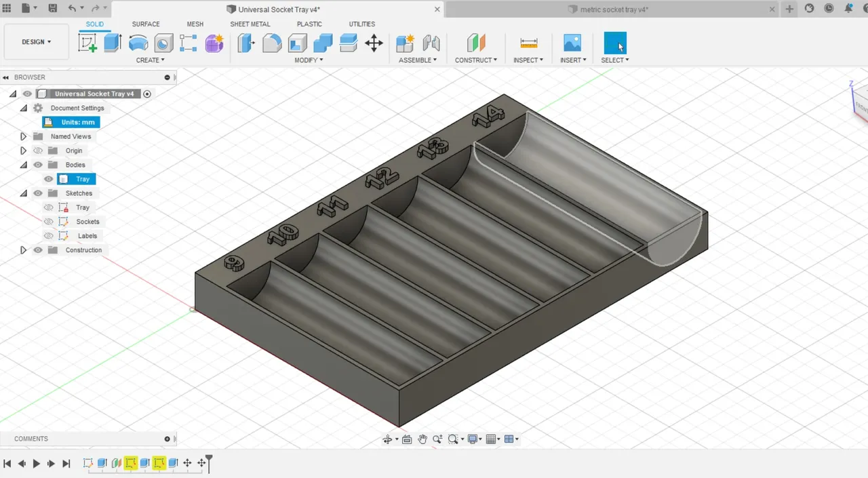Select the Extrude tool
Viewport: 868px width, 478px height.
(x=113, y=43)
